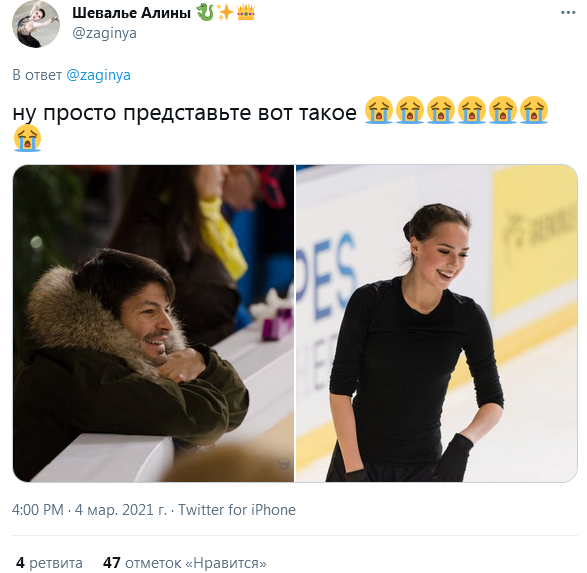The image size is (587, 573).
Task: Click the '4:00 PM' timestamp
Action: click(x=38, y=510)
